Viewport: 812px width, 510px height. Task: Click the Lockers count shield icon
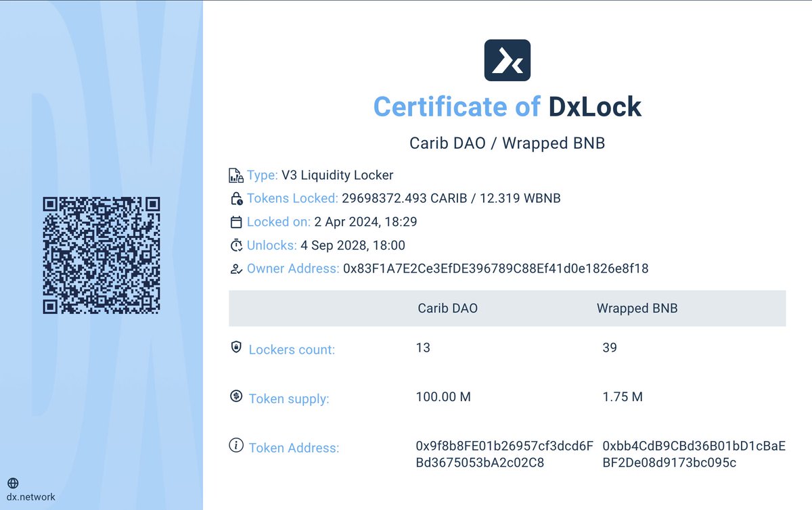click(235, 348)
